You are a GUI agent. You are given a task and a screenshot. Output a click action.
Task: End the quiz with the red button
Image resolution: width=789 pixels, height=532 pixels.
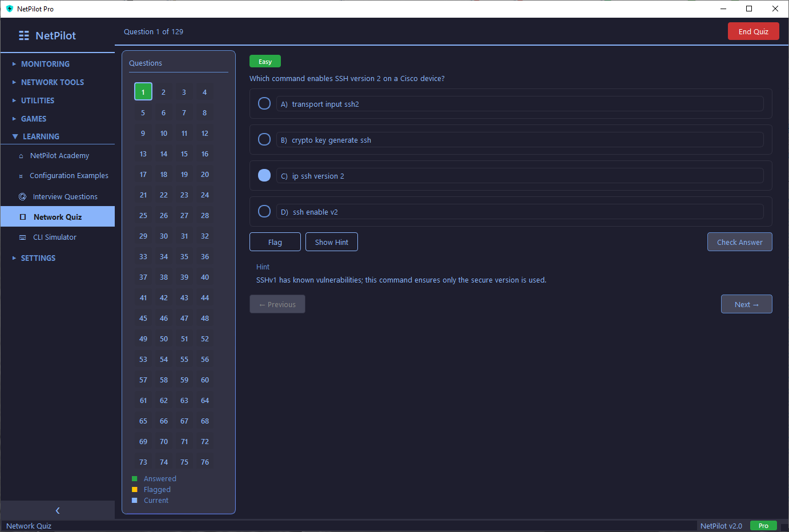(x=753, y=31)
